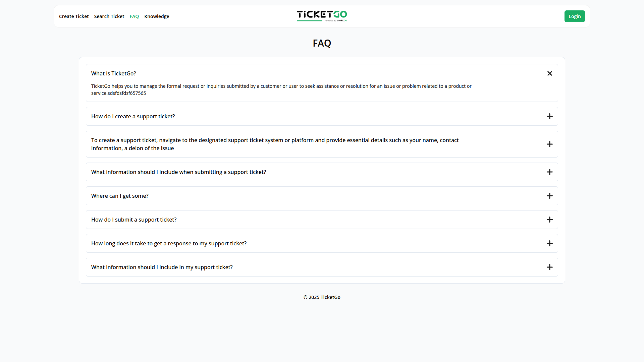This screenshot has width=644, height=362.
Task: Collapse the 'What is TicketGo?' answer with X icon
Action: [x=549, y=73]
